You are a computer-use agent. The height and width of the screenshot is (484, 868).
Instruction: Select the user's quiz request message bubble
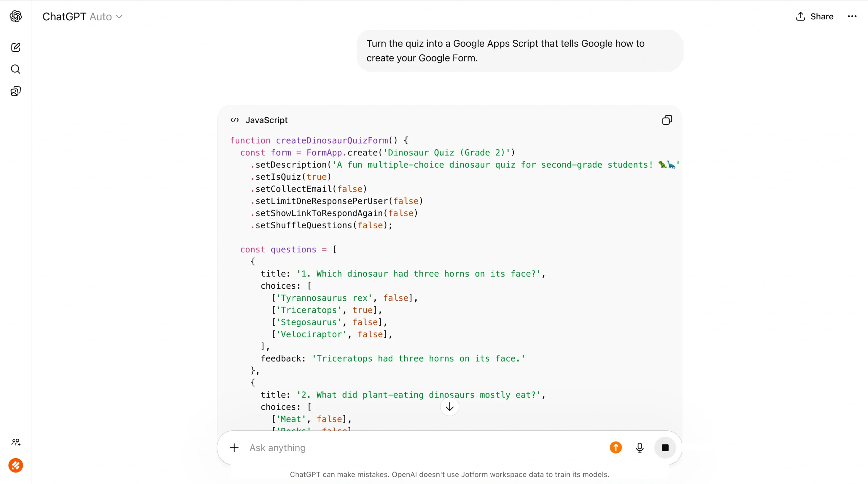click(x=519, y=51)
